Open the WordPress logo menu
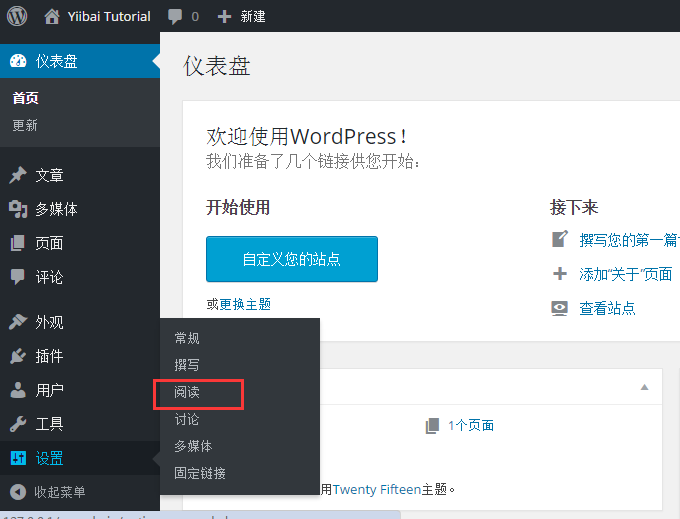The width and height of the screenshot is (680, 519). point(17,16)
